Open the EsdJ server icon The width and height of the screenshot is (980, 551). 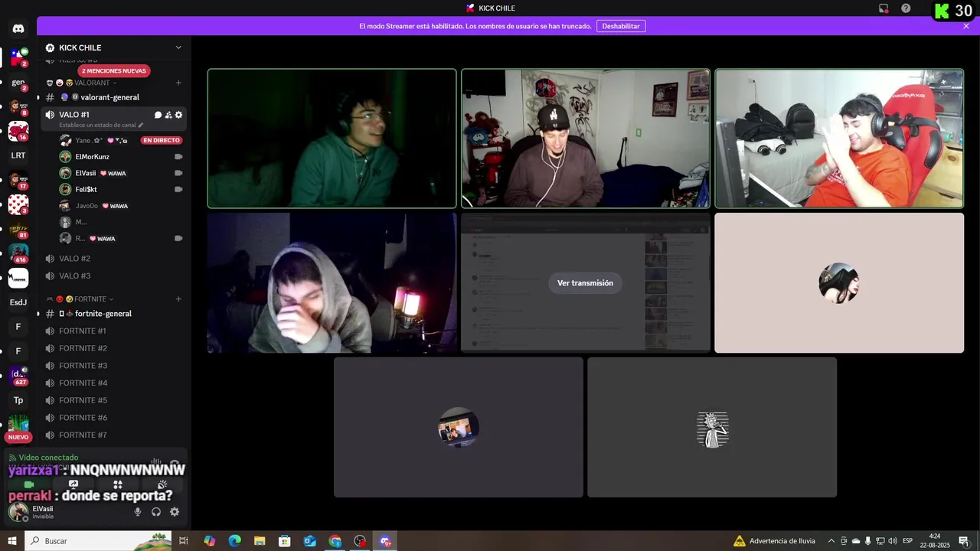tap(18, 302)
